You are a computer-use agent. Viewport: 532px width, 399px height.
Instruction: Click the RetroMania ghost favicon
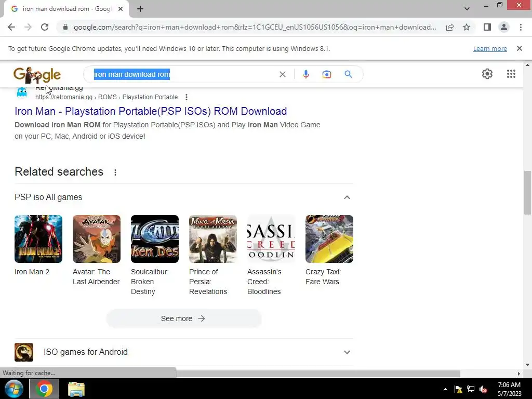point(22,92)
